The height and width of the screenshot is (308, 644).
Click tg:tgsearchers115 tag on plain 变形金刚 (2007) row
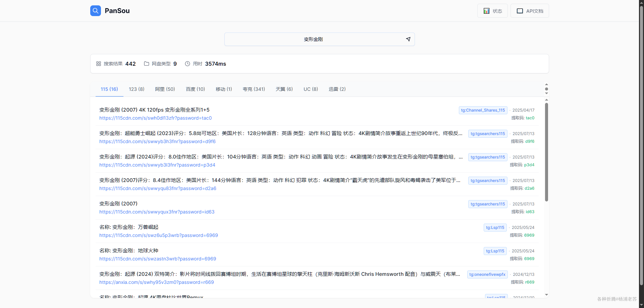tap(488, 204)
